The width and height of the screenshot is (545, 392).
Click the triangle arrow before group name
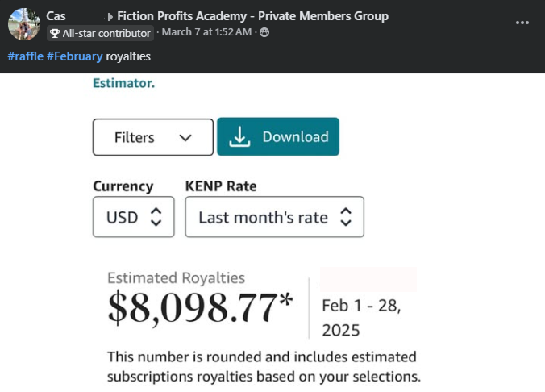pyautogui.click(x=110, y=16)
